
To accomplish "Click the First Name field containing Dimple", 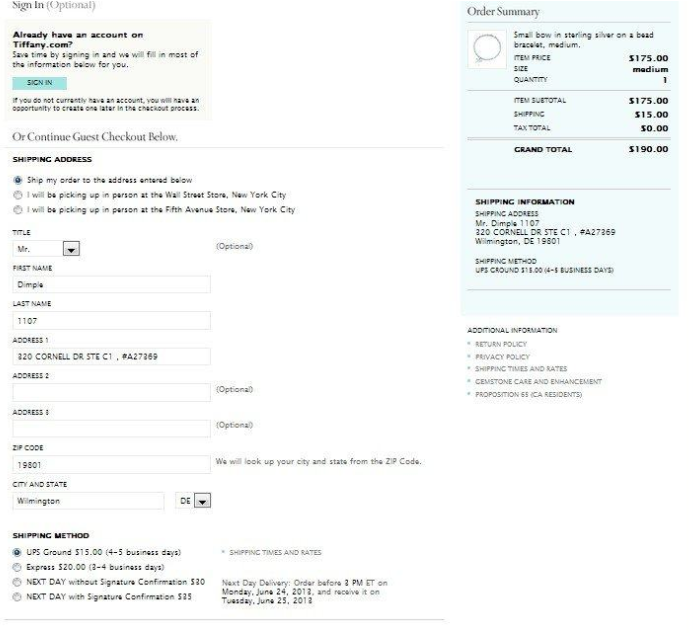I will tap(111, 285).
